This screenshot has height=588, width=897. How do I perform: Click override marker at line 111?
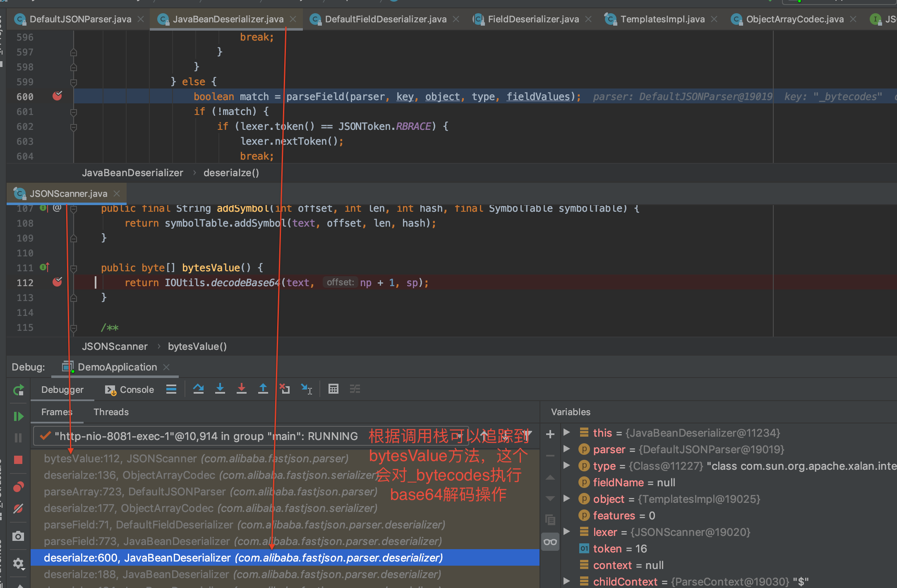pyautogui.click(x=45, y=268)
